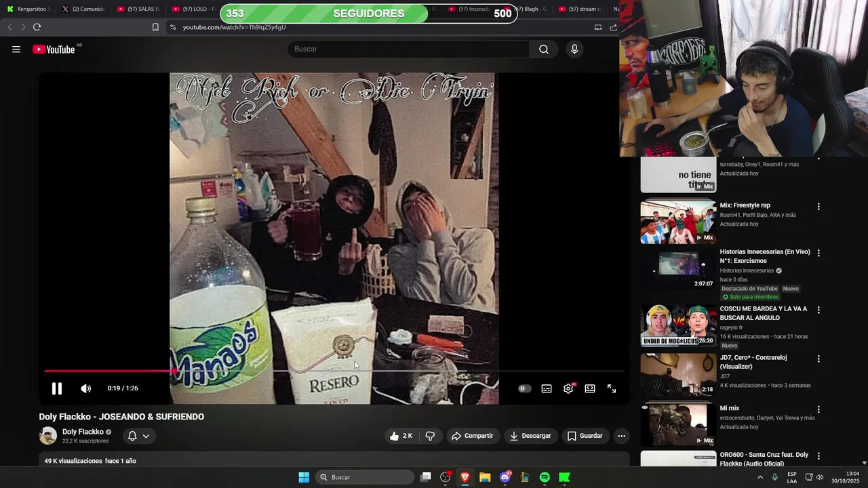Switch to the (57) SALAS tab
The image size is (868, 488).
pyautogui.click(x=138, y=9)
